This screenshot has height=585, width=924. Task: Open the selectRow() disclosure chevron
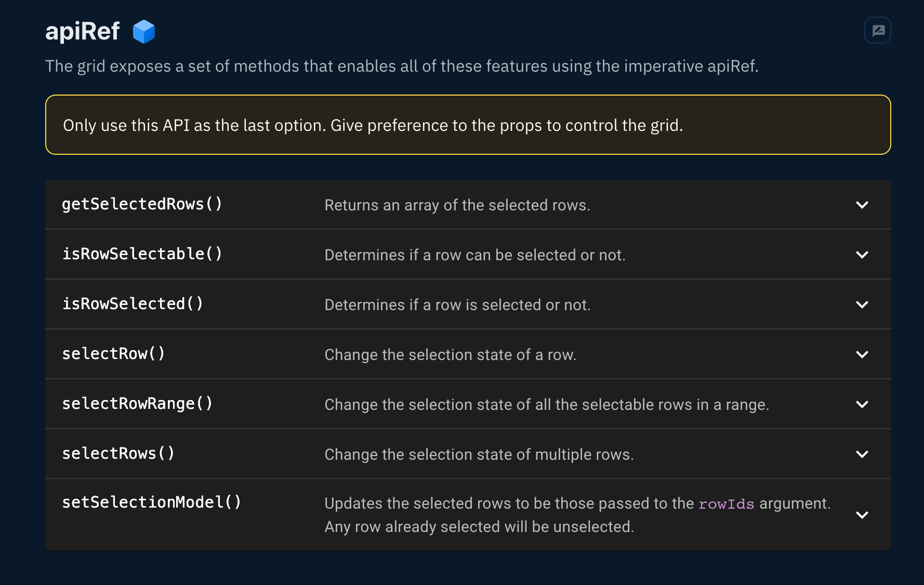pos(862,354)
